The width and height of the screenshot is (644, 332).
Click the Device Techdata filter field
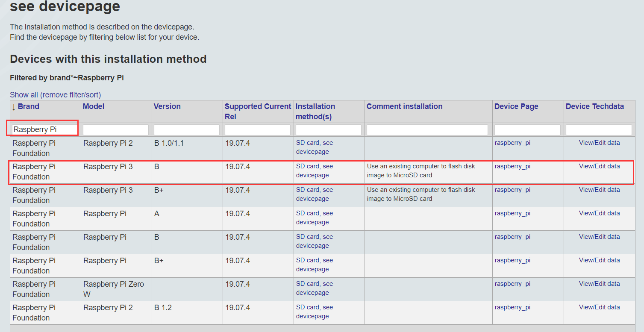(x=599, y=129)
